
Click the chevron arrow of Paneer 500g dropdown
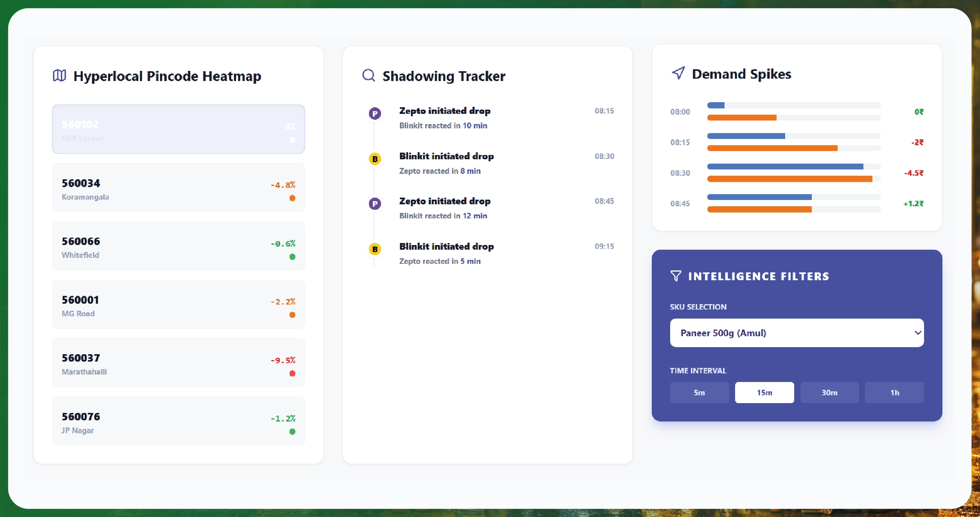pos(917,333)
